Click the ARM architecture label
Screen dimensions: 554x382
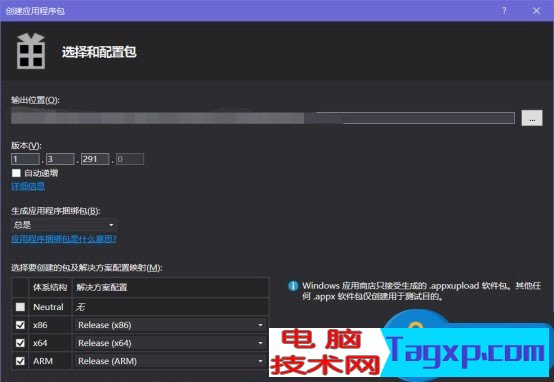point(43,361)
